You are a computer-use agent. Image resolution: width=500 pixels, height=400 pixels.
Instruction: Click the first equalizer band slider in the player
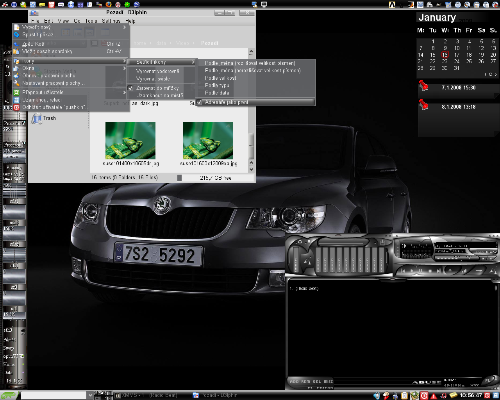[319, 260]
